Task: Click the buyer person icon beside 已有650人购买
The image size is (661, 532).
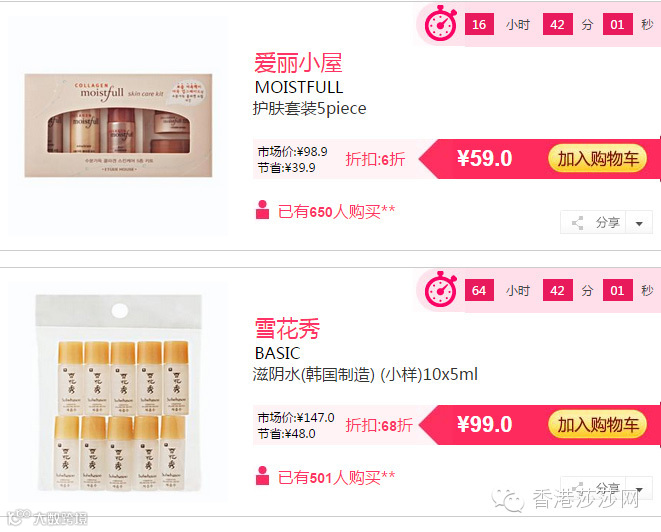Action: [262, 210]
